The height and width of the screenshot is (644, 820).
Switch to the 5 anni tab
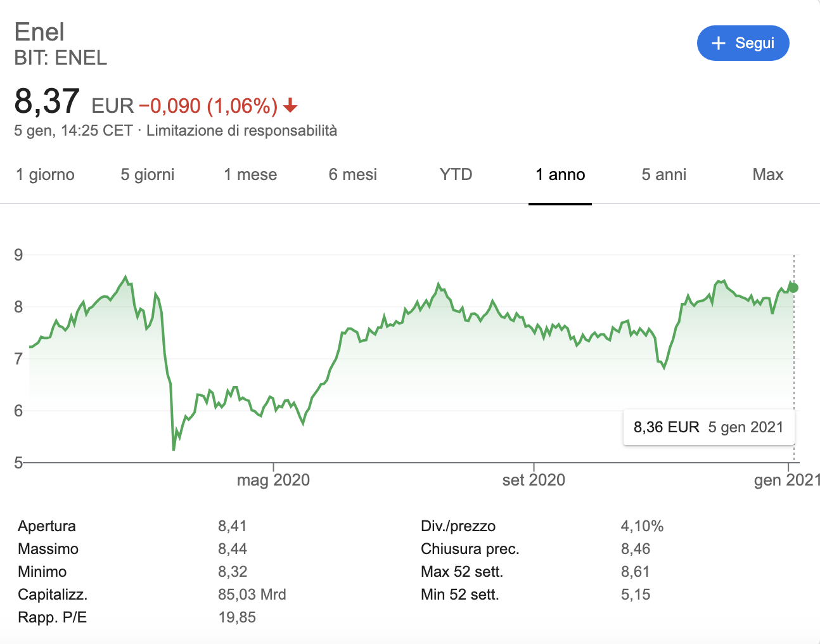coord(663,174)
